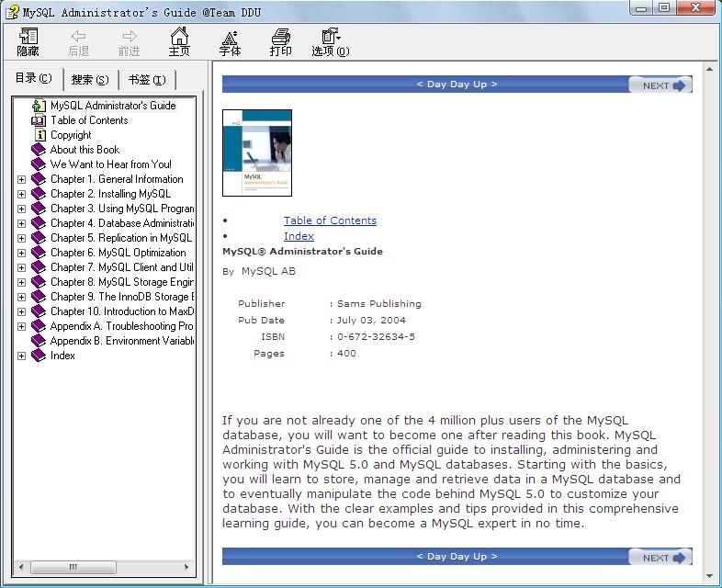The image size is (722, 588).
Task: Click the Home (主页) toolbar icon
Action: click(179, 41)
